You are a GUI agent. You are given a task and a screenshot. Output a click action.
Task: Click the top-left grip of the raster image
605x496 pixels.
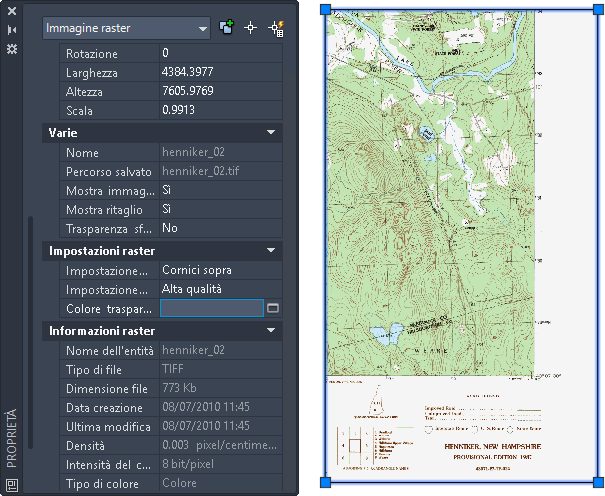[x=326, y=10]
